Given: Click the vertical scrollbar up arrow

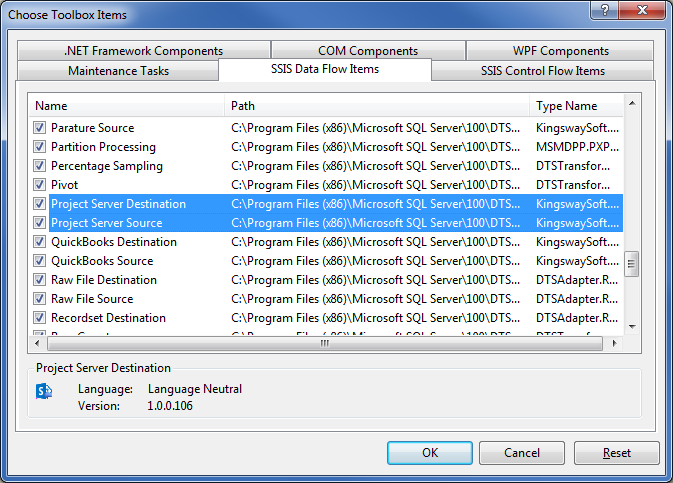Looking at the screenshot, I should [632, 103].
